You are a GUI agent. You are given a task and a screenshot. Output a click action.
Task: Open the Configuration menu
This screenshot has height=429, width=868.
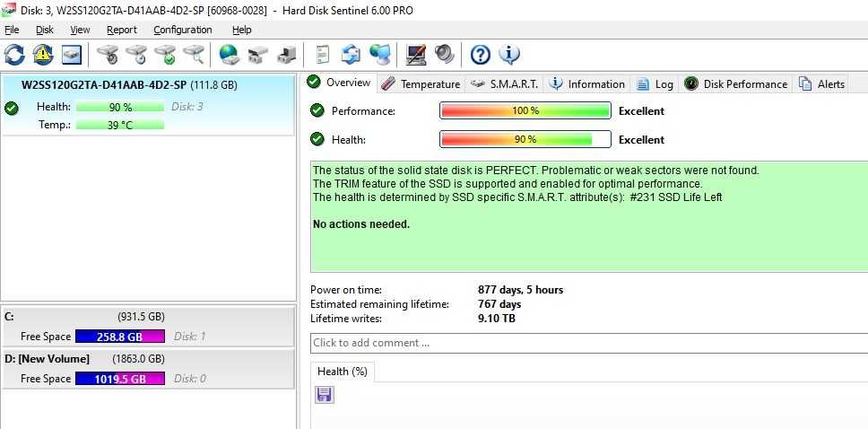tap(183, 30)
